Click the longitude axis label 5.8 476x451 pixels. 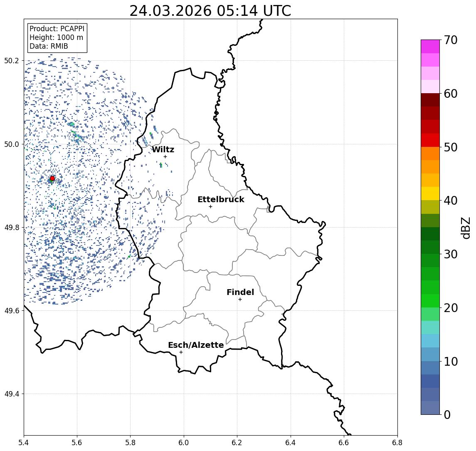pyautogui.click(x=130, y=443)
